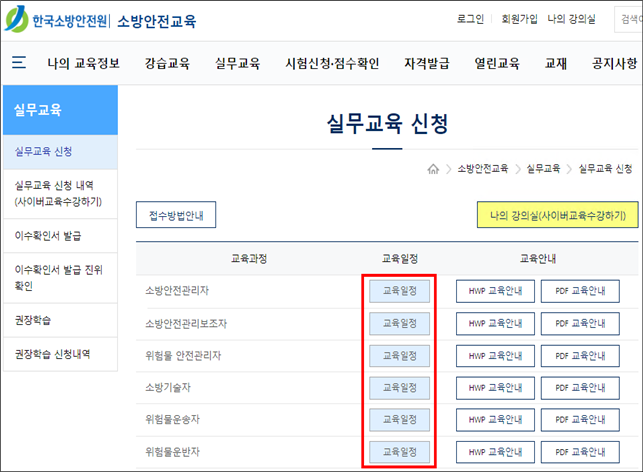643x472 pixels.
Task: Download PDF 교육안내 for 위험물 안전관리자
Action: [580, 356]
